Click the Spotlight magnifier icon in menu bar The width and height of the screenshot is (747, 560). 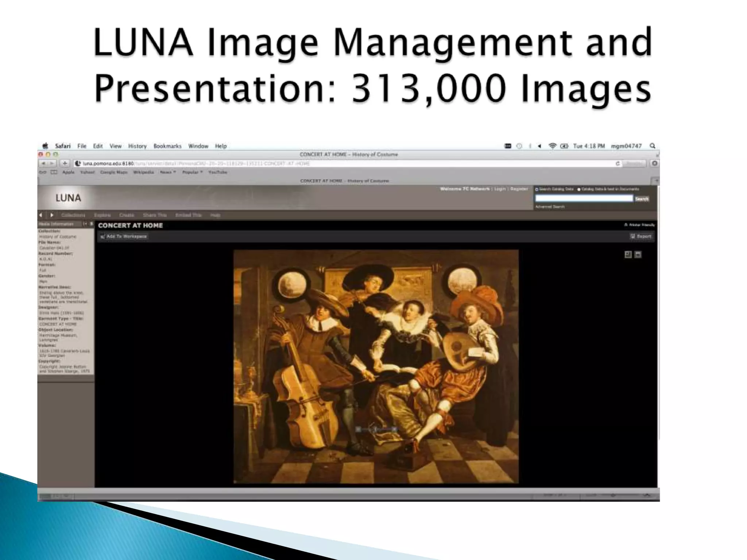652,146
